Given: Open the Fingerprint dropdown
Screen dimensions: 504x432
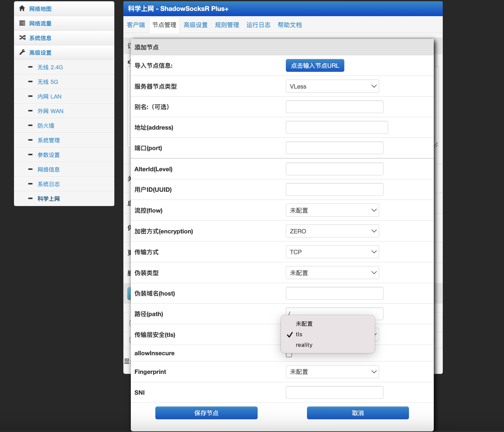Looking at the screenshot, I should pyautogui.click(x=332, y=372).
